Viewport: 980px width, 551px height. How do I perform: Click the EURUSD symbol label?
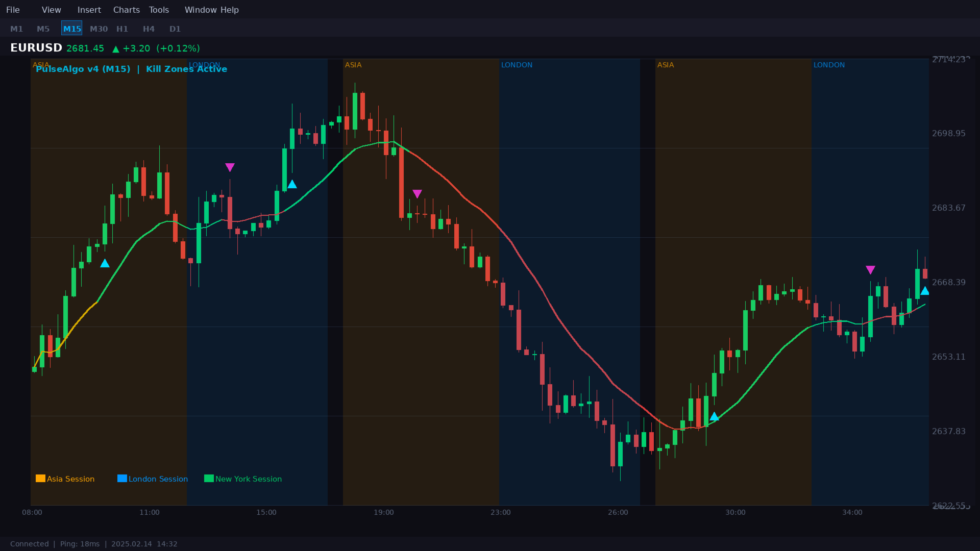[x=36, y=48]
